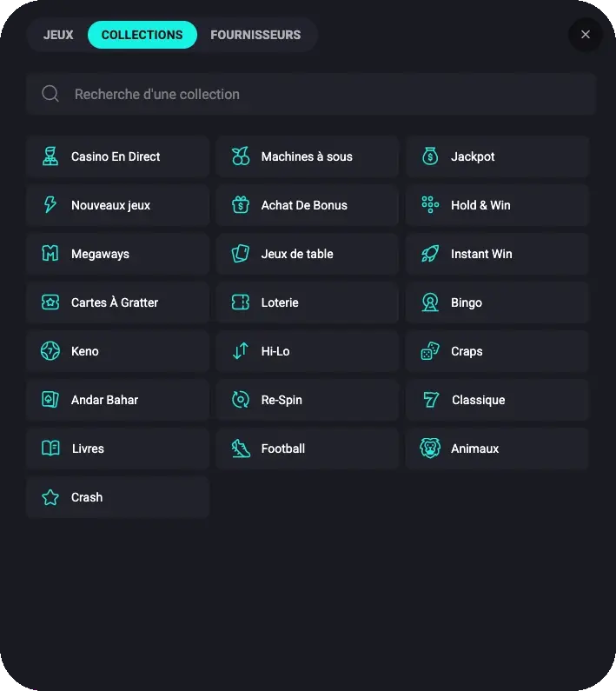Click the football boot icon
The height and width of the screenshot is (691, 616).
pyautogui.click(x=241, y=448)
